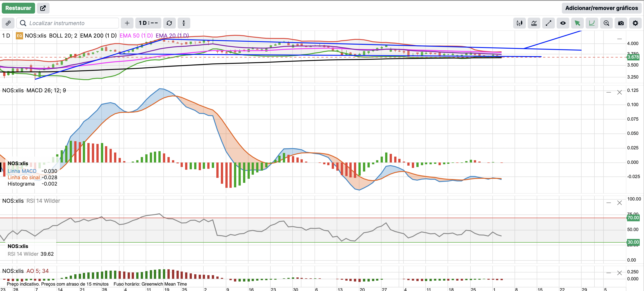Collapse the RSI 14 Wilder panel
This screenshot has width=644, height=291.
coord(608,203)
